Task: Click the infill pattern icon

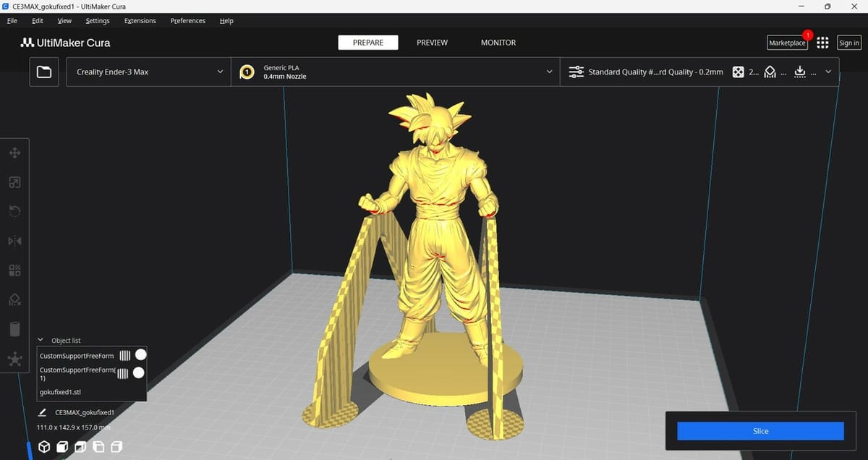Action: [738, 72]
